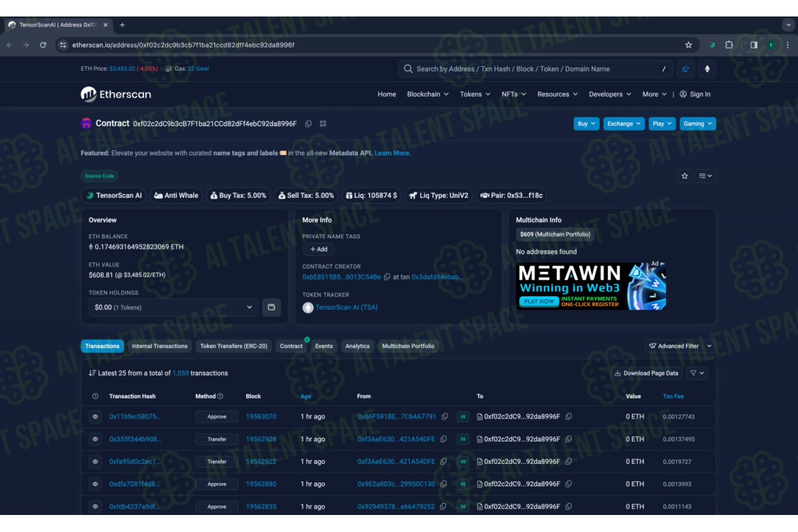798x532 pixels.
Task: Open the TensorScan AI (TSA) token tracker
Action: [x=346, y=307]
